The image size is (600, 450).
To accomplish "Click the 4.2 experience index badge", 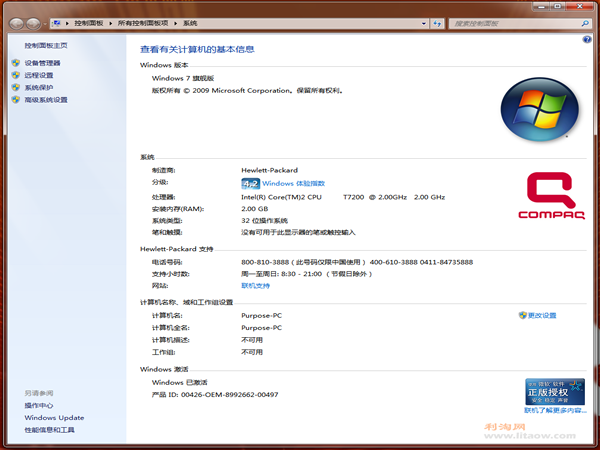I will [251, 184].
